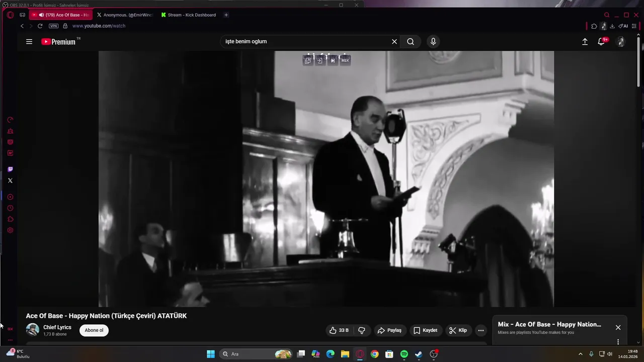Launch Spotify from the taskbar
This screenshot has width=644, height=362.
pyautogui.click(x=404, y=354)
